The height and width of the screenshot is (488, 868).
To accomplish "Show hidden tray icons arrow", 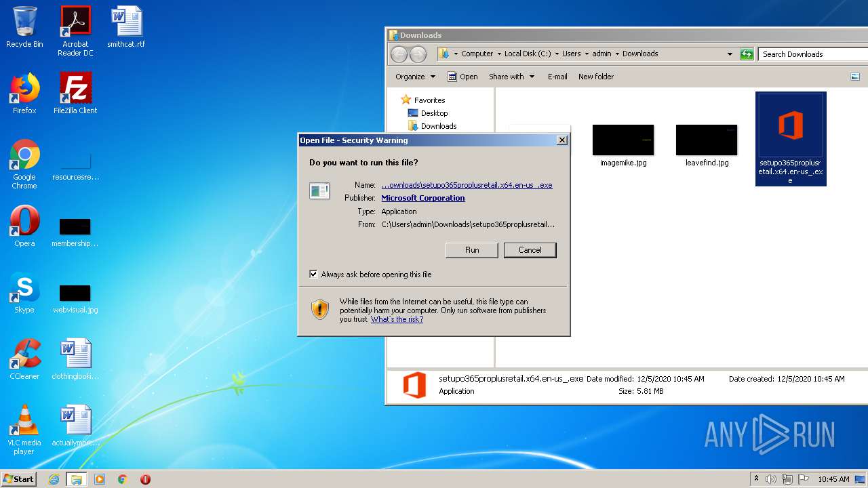I will pos(756,479).
